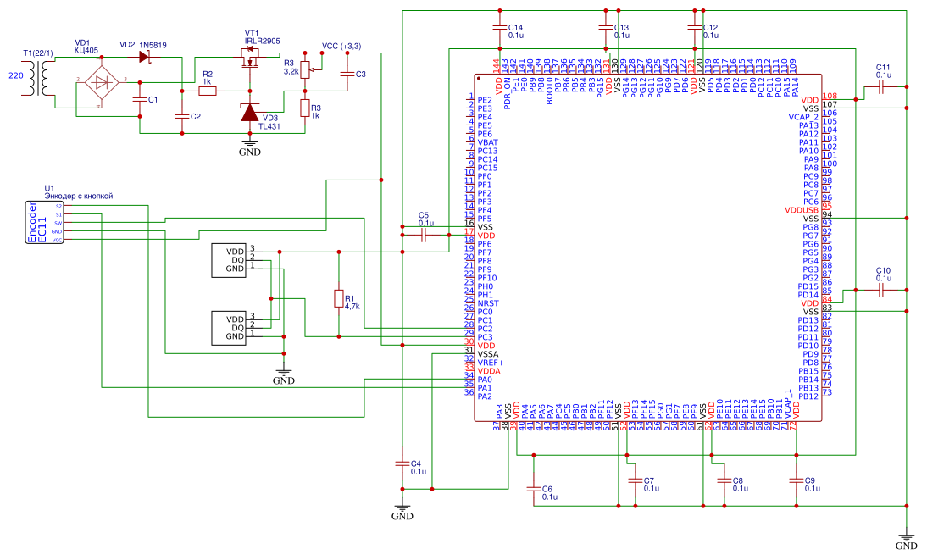927x560 pixels.
Task: Select the VT1 MOSFET transistor symbol
Action: (x=250, y=59)
